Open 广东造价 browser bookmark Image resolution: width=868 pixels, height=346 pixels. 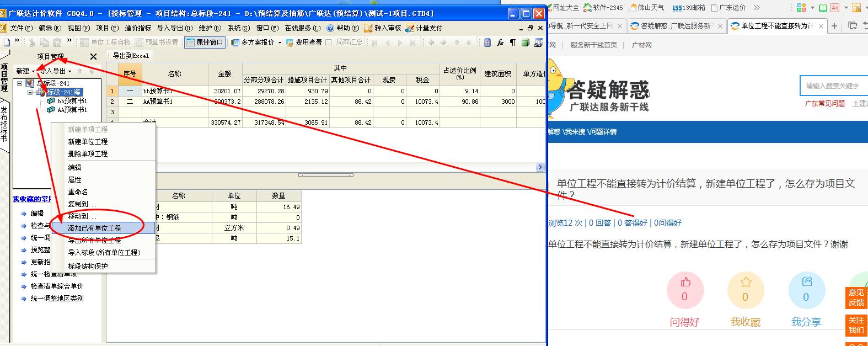click(728, 8)
